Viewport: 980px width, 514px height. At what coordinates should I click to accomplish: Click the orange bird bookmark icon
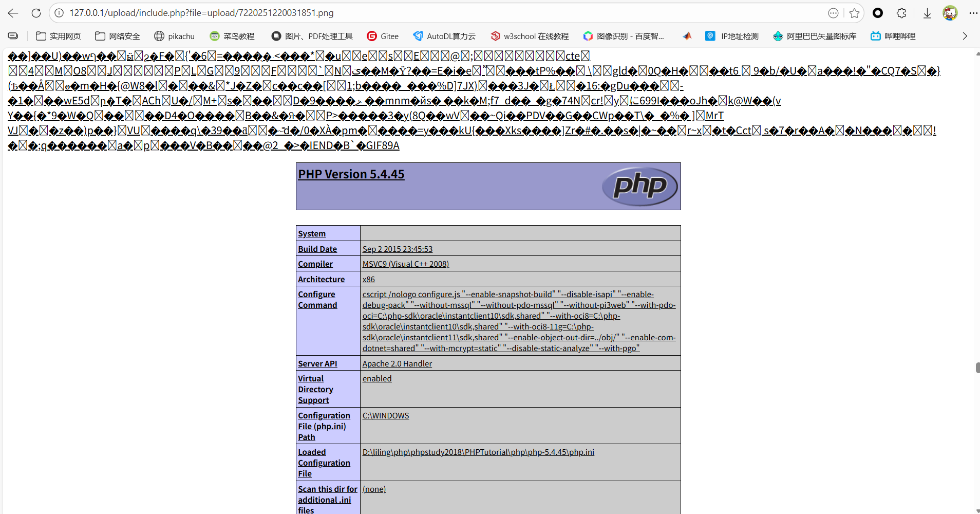click(687, 36)
